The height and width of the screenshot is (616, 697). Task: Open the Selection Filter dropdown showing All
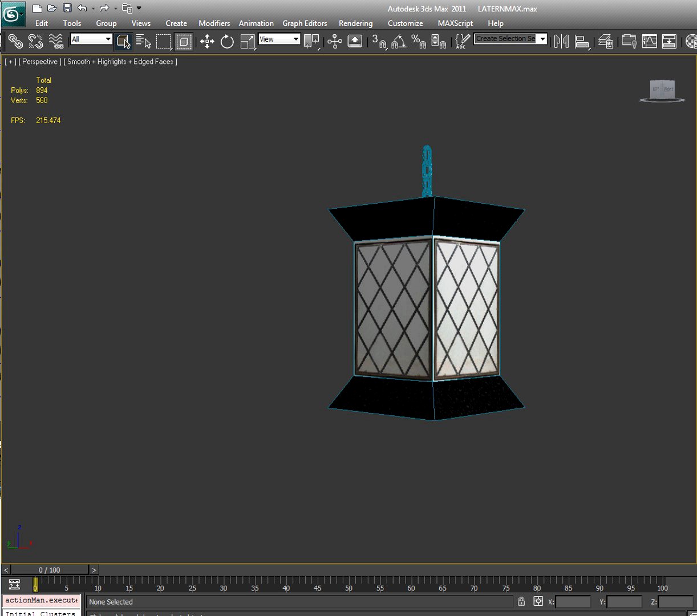90,39
